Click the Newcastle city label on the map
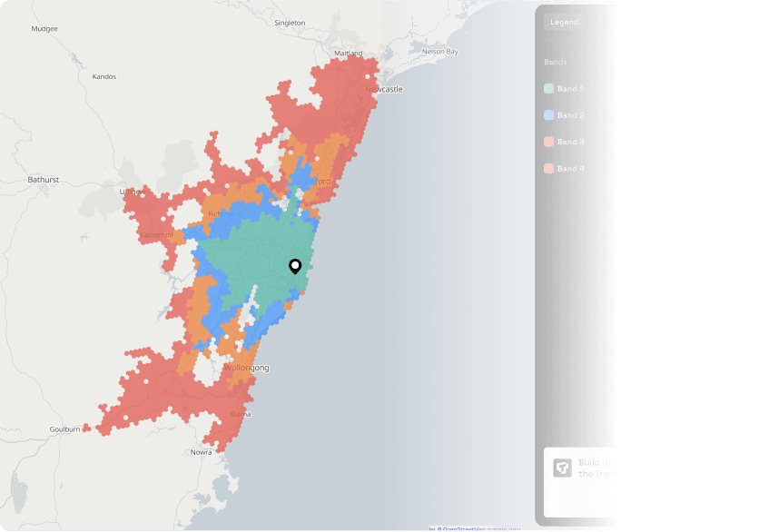Viewport: 759px width, 532px height. [x=383, y=90]
